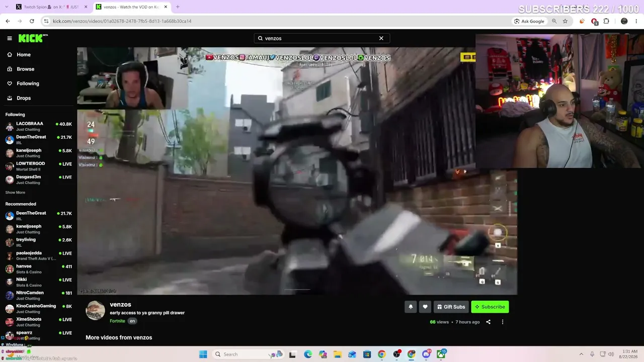Image resolution: width=644 pixels, height=362 pixels.
Task: Open Chrome three-dot menu
Action: [636, 21]
